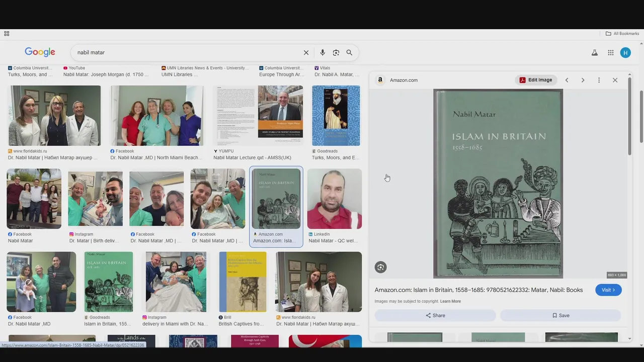
Task: Submit search with magnifier icon
Action: coord(349,53)
